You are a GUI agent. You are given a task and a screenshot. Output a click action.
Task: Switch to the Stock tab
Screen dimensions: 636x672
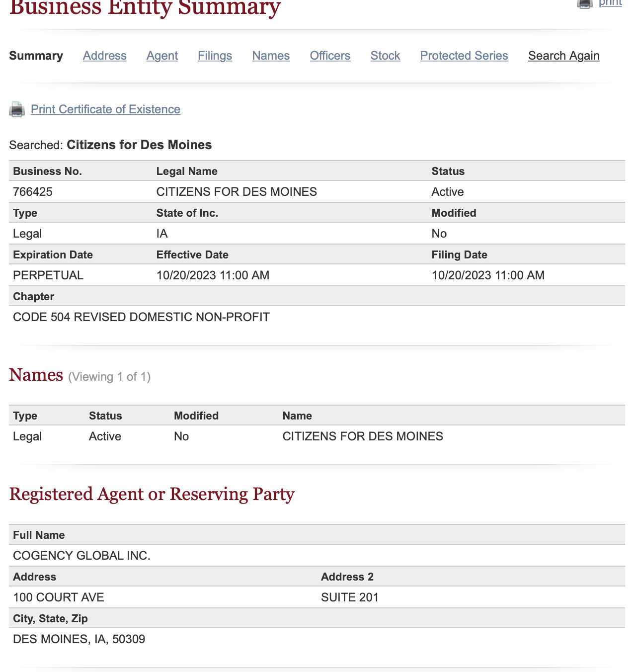385,56
